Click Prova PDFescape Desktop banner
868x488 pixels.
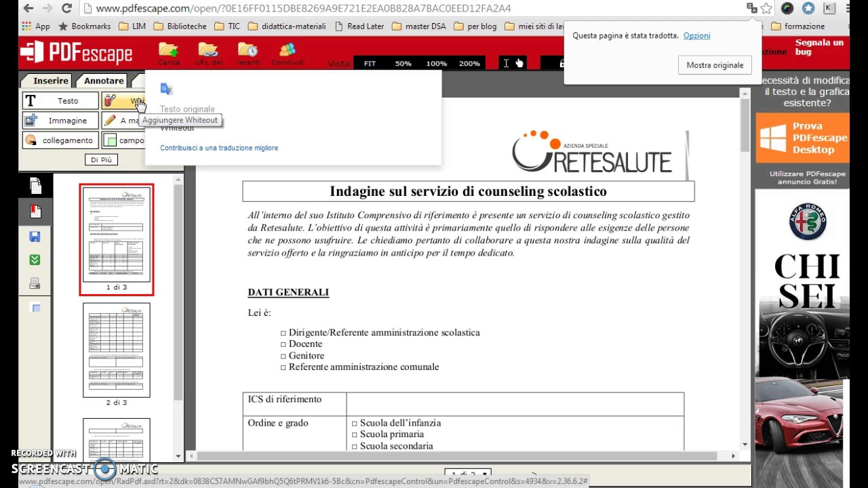pos(802,138)
